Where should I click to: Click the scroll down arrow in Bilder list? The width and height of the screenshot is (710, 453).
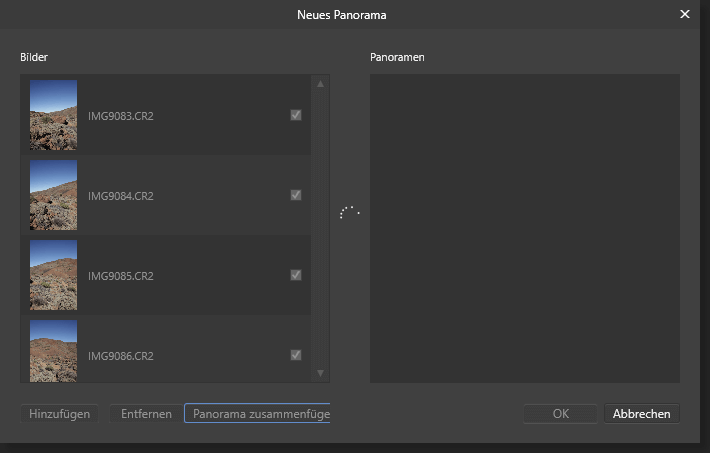tap(321, 373)
